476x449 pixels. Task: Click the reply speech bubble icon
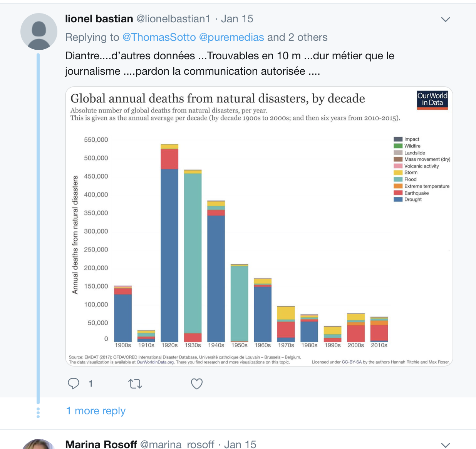click(x=74, y=384)
